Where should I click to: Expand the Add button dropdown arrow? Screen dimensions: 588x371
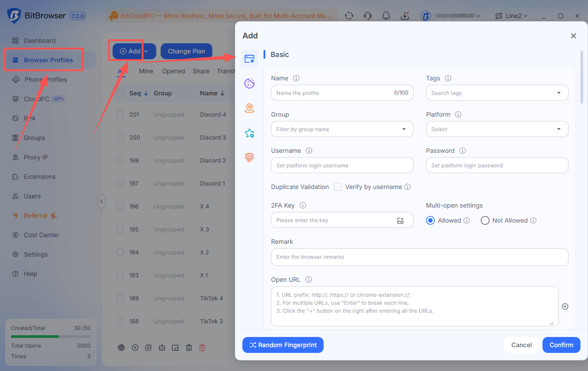146,51
